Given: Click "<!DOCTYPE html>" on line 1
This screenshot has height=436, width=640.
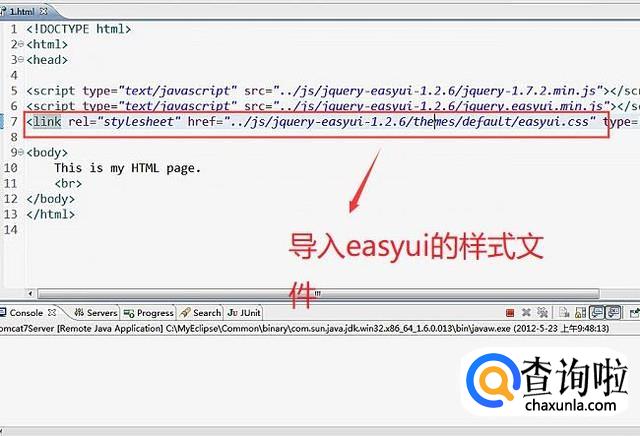Looking at the screenshot, I should [x=79, y=29].
